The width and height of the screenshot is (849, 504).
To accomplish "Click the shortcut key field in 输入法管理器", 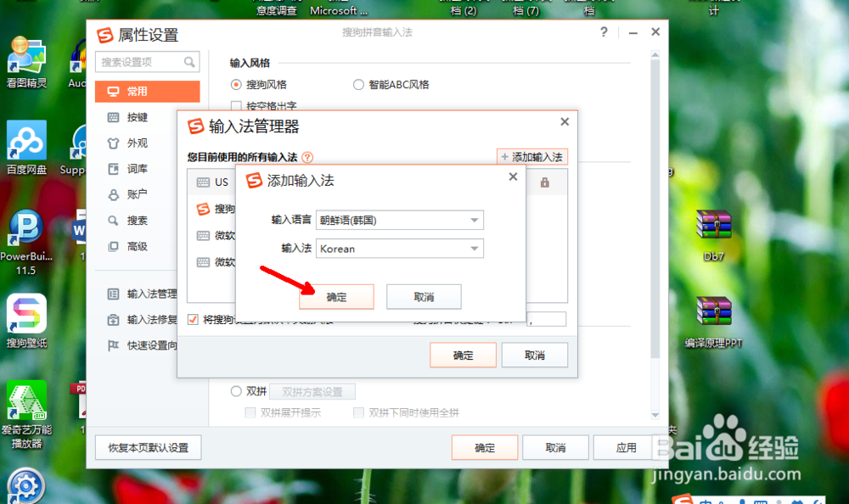I will pyautogui.click(x=546, y=319).
